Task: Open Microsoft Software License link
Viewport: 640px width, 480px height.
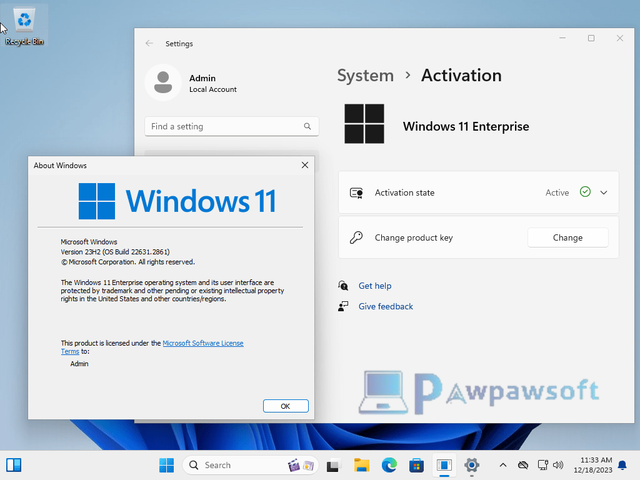Action: coord(203,343)
